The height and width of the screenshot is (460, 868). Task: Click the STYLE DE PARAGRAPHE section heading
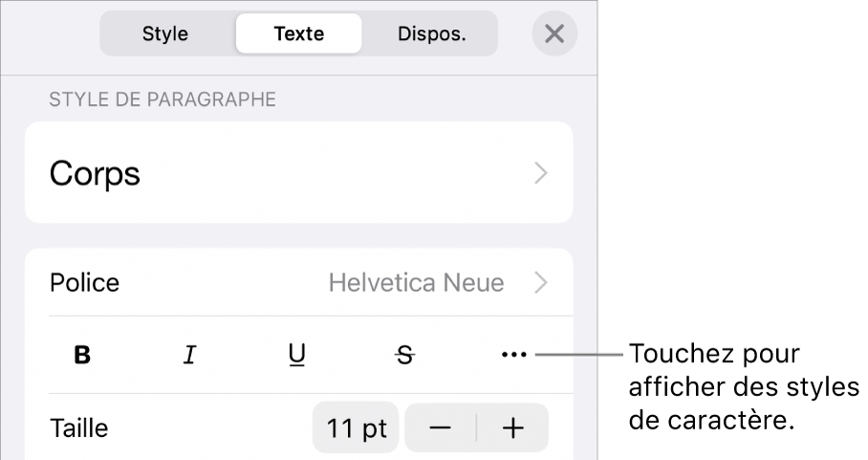163,99
